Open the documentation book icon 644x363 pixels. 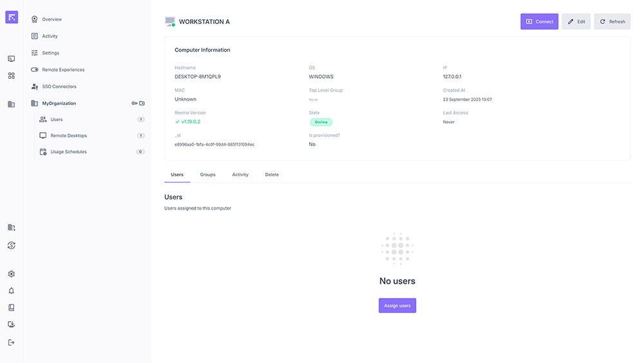point(12,308)
